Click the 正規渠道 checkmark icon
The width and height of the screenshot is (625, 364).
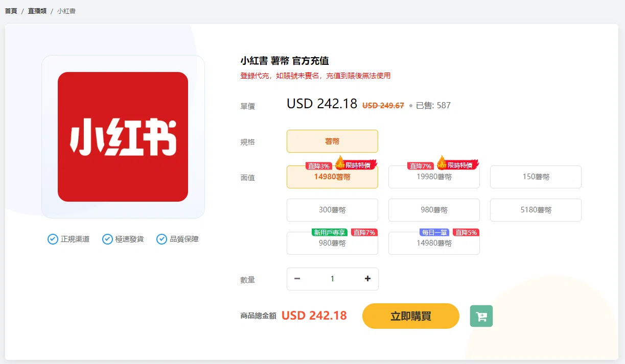(x=53, y=239)
